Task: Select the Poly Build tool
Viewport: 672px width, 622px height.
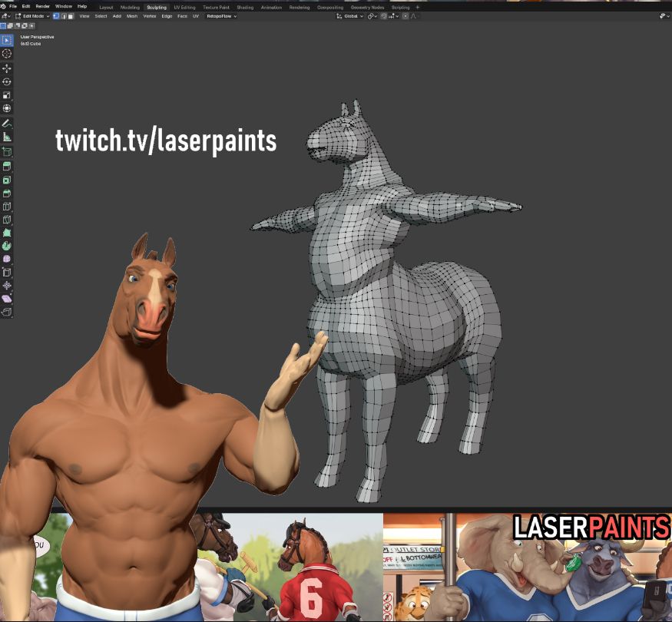Action: [6, 233]
